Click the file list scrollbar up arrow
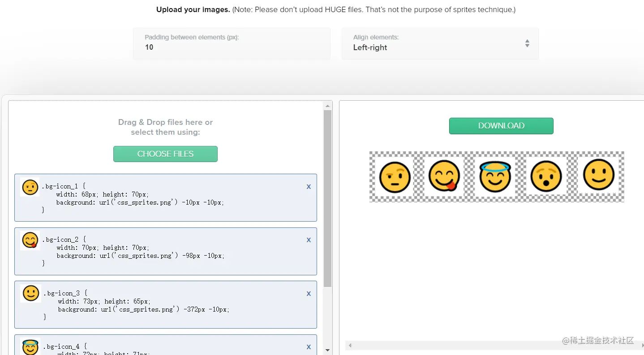The image size is (644, 355). [327, 106]
